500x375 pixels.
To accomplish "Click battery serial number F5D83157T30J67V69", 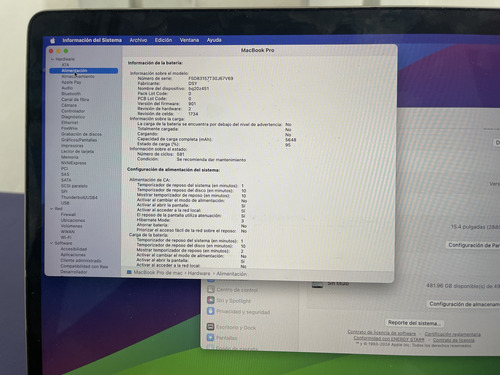I will click(211, 79).
